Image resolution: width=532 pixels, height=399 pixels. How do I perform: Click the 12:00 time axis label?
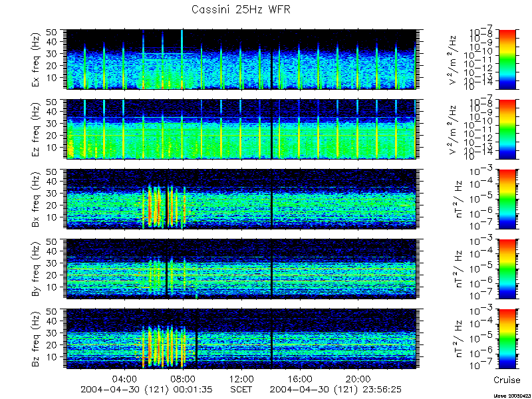coord(241,378)
